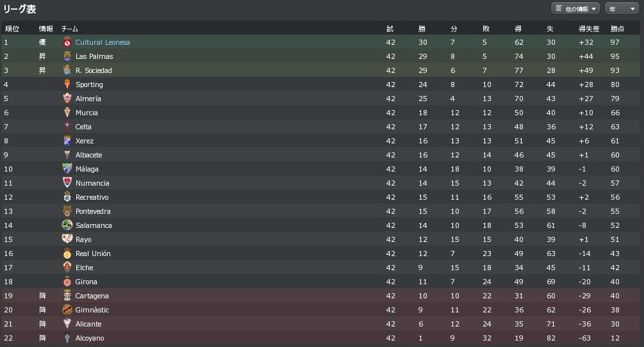Click the Salamanca team crest

point(67,225)
